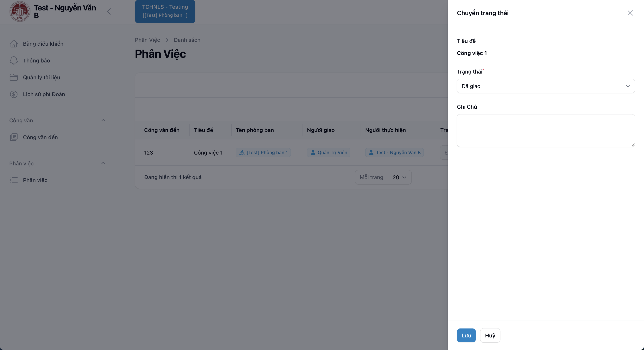Click the organization logo avatar

(20, 12)
